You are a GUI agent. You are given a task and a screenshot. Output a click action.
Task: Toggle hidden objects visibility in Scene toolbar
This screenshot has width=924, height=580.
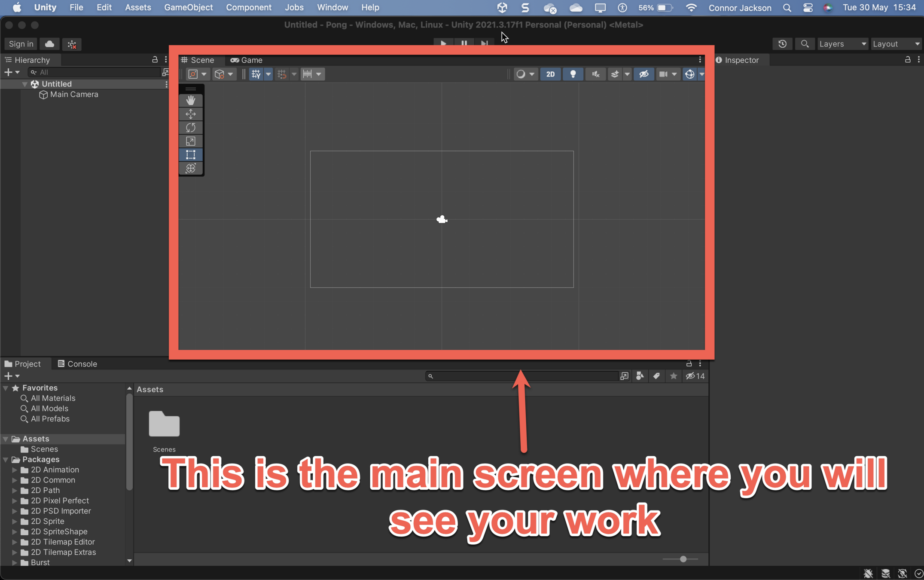pos(643,74)
